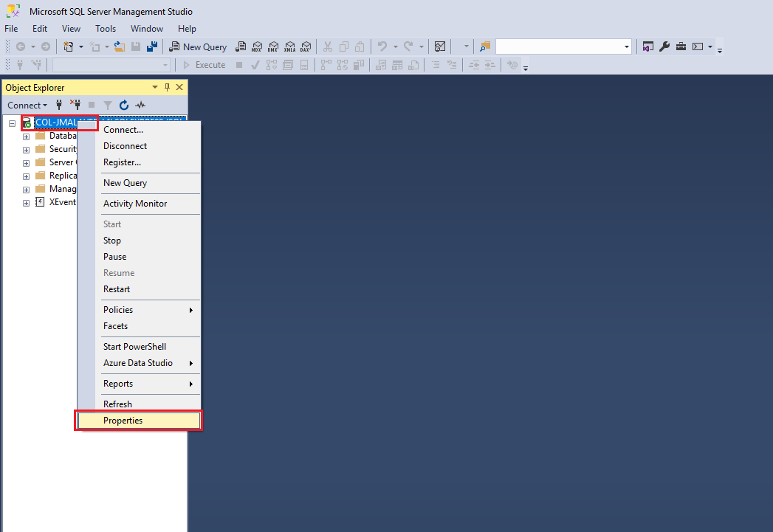Expand the XEvent Profiler node
This screenshot has height=532, width=773.
(x=26, y=203)
